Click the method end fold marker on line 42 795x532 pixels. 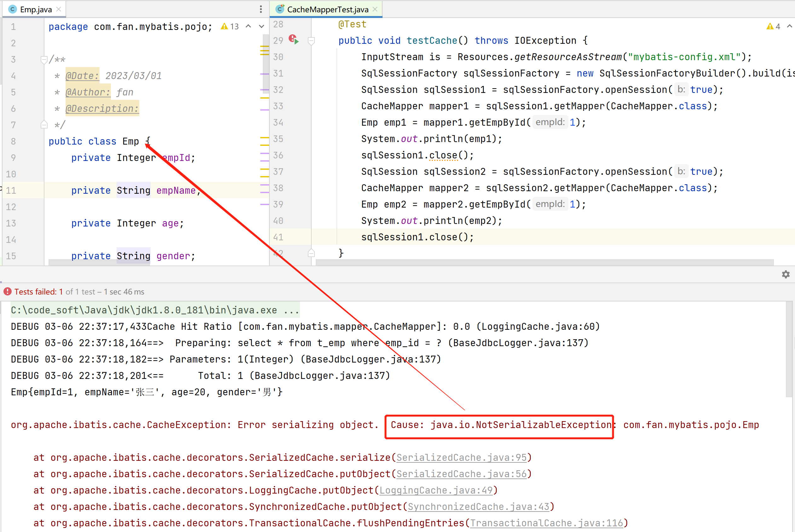(x=311, y=253)
